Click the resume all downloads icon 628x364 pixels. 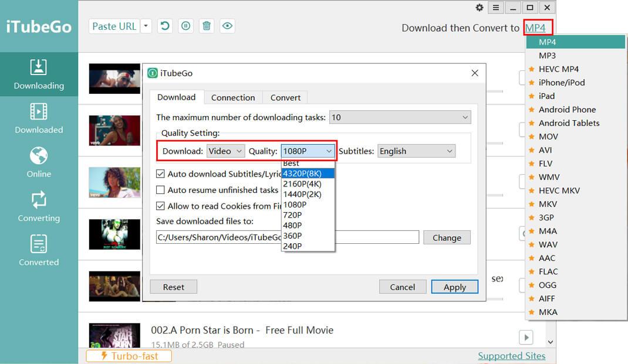(164, 26)
